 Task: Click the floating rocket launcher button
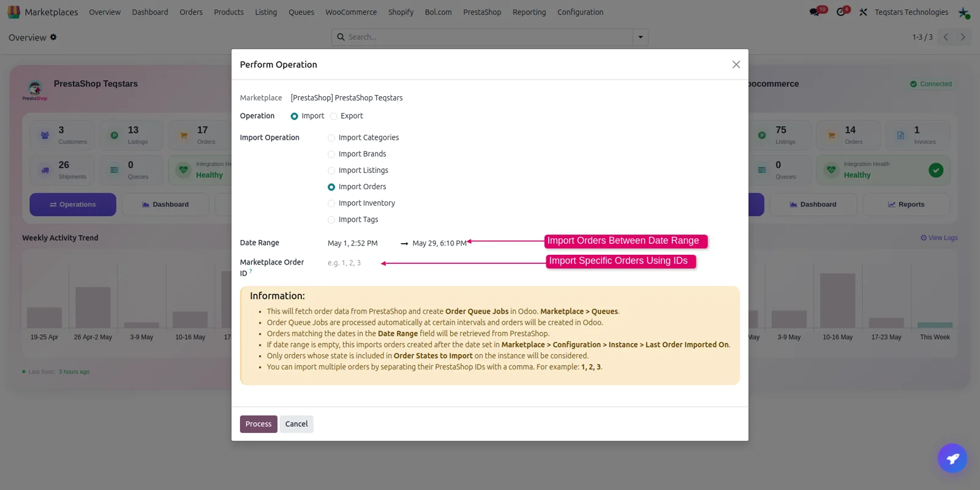pyautogui.click(x=952, y=458)
